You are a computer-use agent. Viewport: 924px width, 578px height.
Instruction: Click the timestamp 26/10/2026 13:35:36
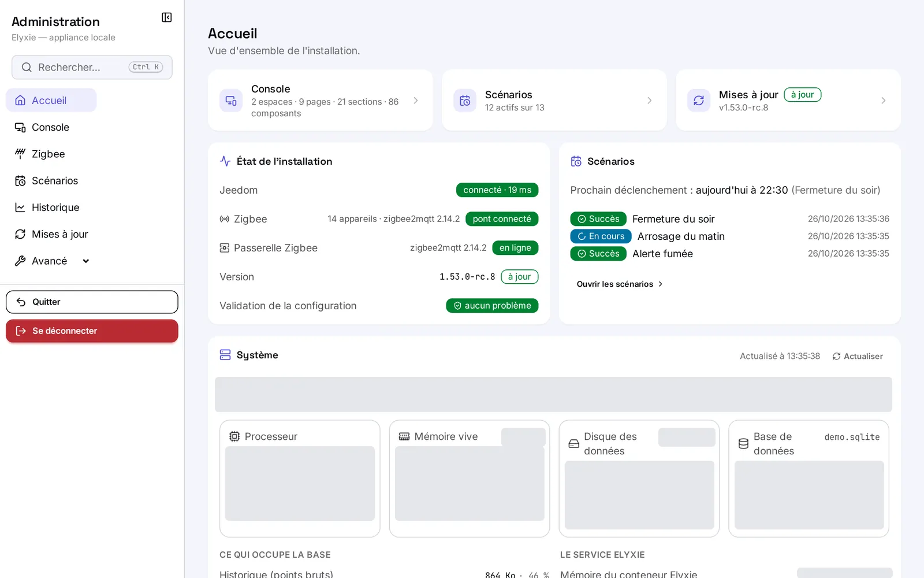coord(848,219)
